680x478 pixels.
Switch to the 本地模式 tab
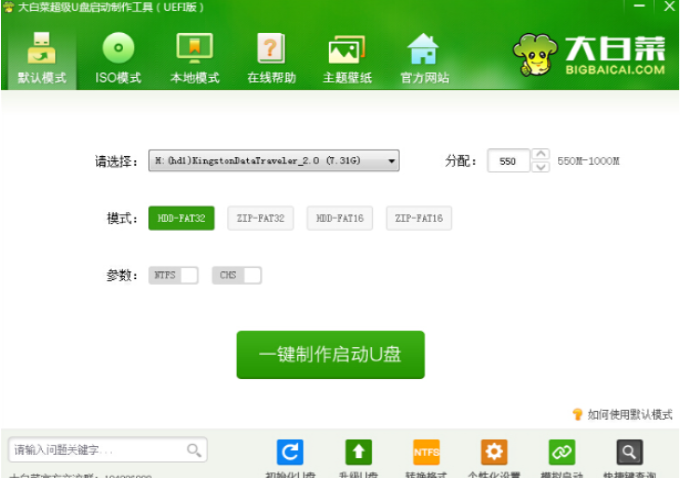(194, 57)
